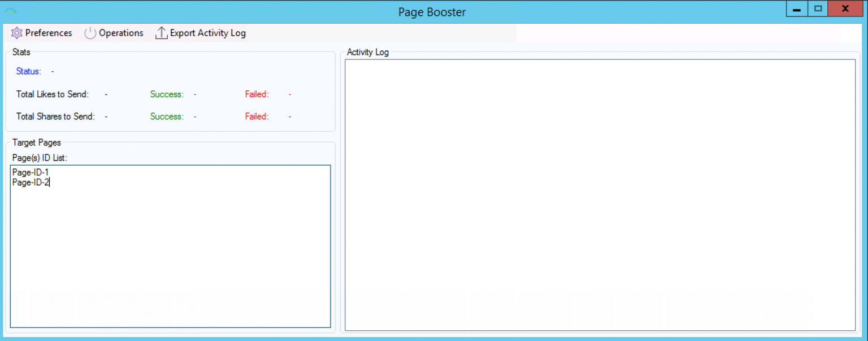Click the Page Booster app icon in title bar
Screen dimensions: 868x341
10,11
